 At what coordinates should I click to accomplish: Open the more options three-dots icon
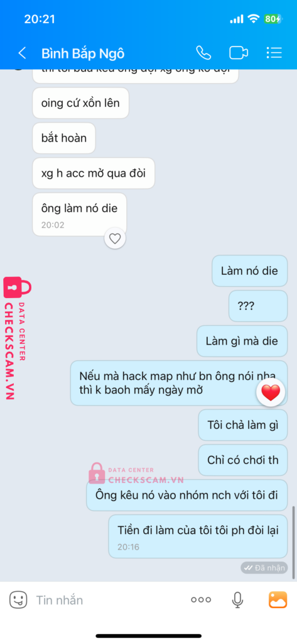pos(201,600)
